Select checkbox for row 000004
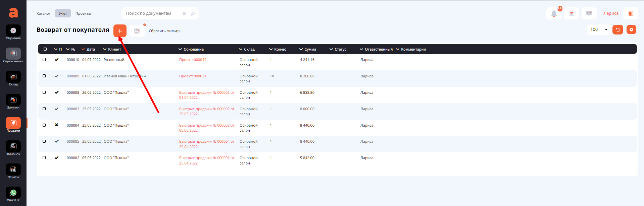Image resolution: width=644 pixels, height=206 pixels. [44, 125]
